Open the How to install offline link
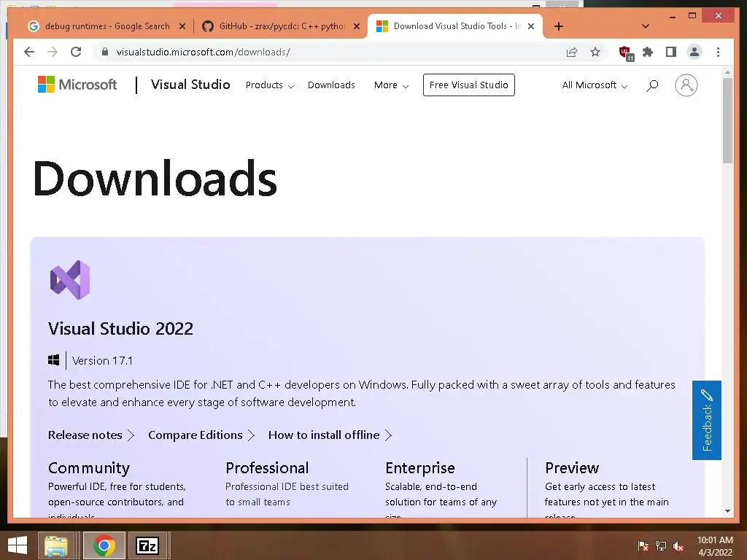Screen dimensions: 747x560 pyautogui.click(x=330, y=435)
